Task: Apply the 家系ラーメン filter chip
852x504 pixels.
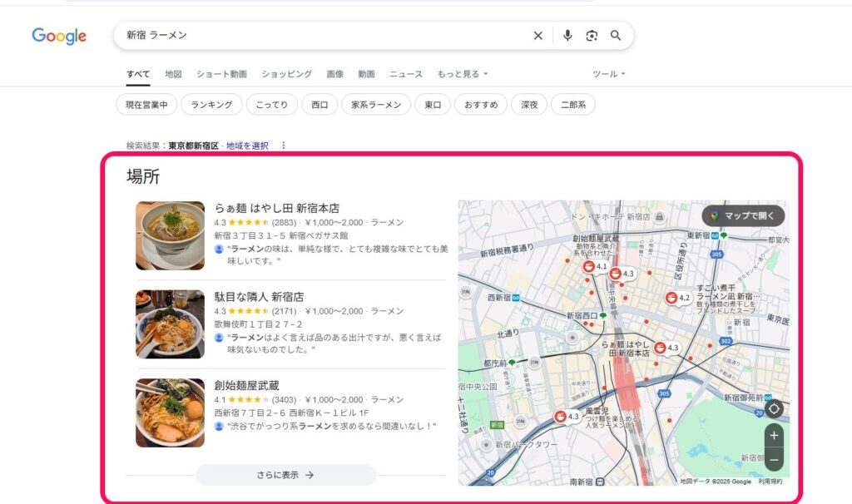Action: pos(376,105)
